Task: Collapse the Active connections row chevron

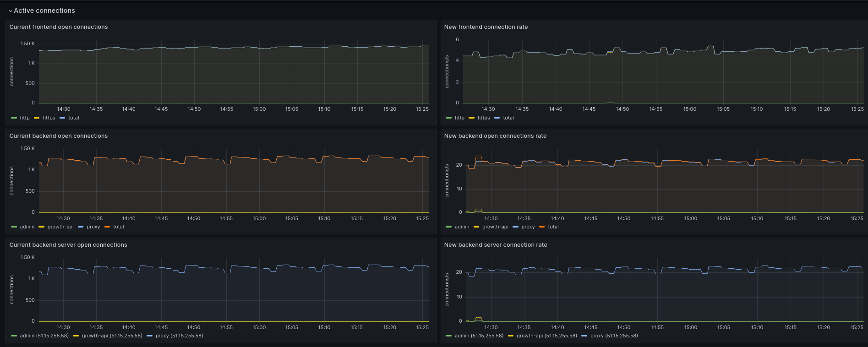Action: point(11,11)
